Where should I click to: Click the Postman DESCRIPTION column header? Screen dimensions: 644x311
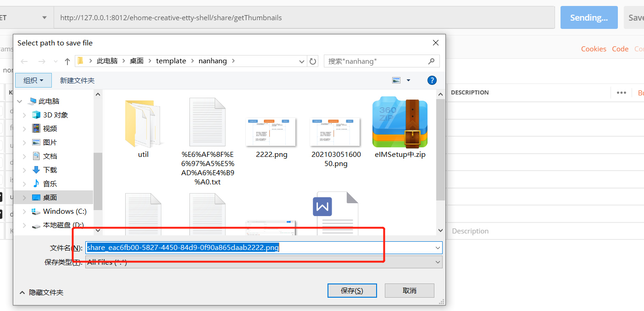(470, 93)
